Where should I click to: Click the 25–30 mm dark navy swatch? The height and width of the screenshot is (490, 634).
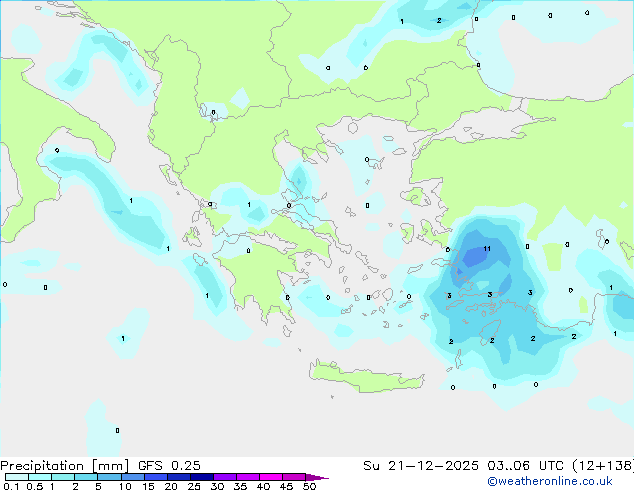point(201,477)
